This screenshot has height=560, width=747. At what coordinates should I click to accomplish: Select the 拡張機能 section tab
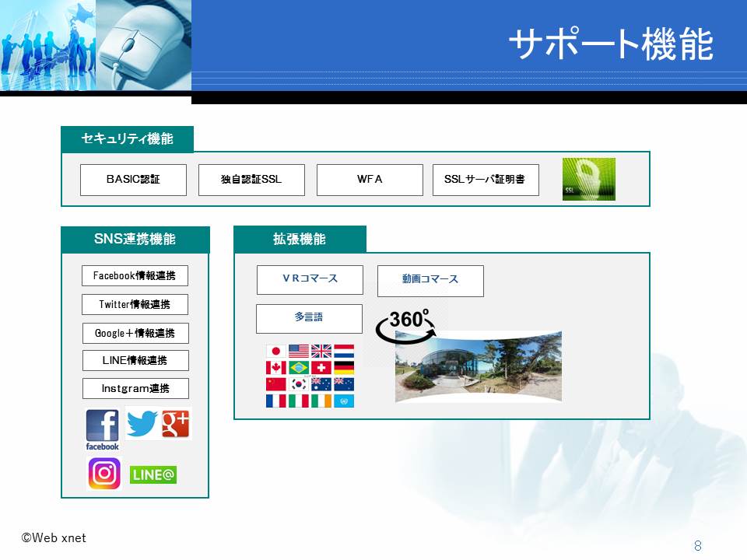(x=300, y=239)
